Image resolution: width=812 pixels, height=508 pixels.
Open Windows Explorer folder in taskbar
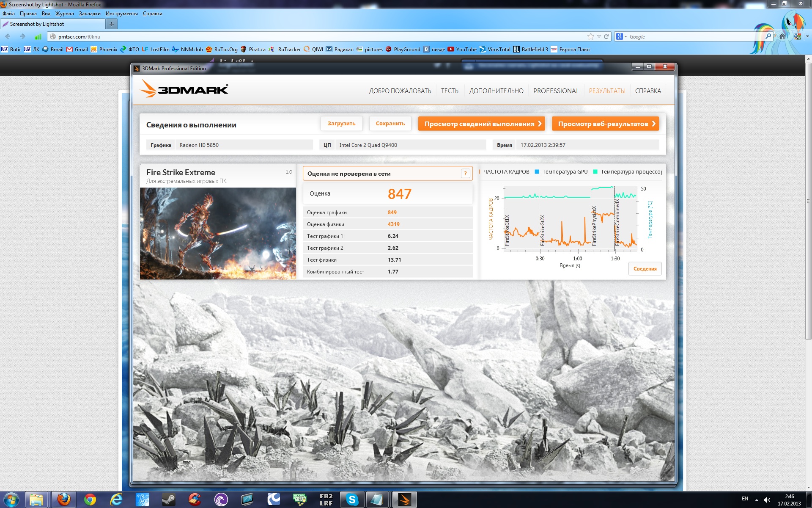coord(37,500)
